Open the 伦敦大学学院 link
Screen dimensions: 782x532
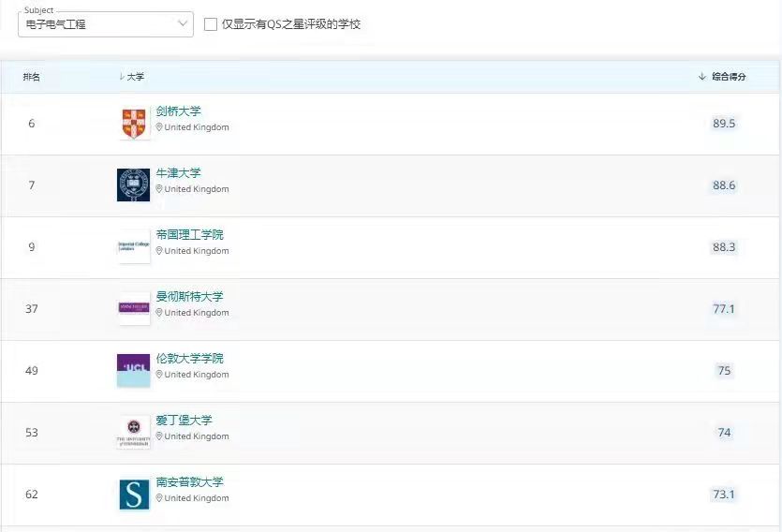189,359
